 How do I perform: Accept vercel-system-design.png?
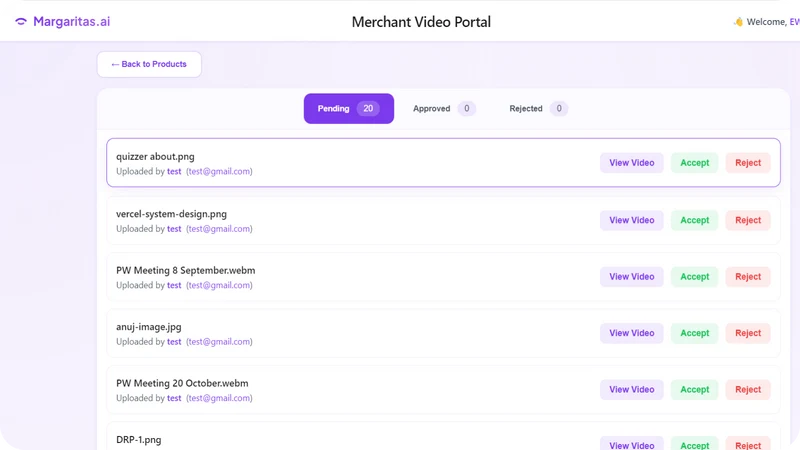pos(694,220)
